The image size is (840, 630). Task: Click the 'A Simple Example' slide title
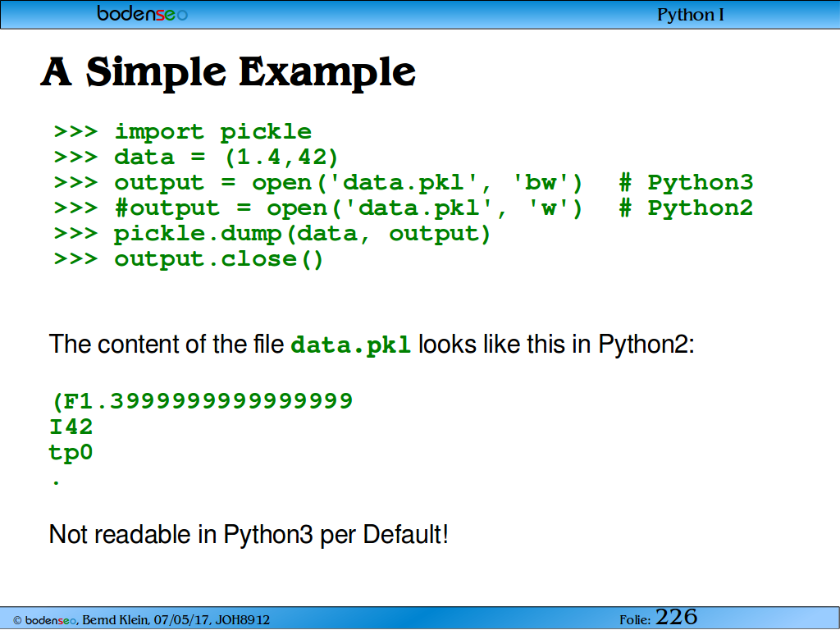coord(228,72)
